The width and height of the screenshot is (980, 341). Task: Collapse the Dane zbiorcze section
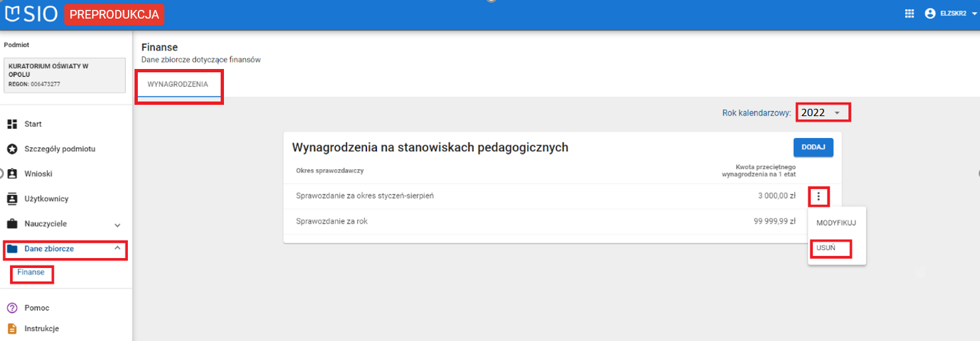pyautogui.click(x=117, y=248)
